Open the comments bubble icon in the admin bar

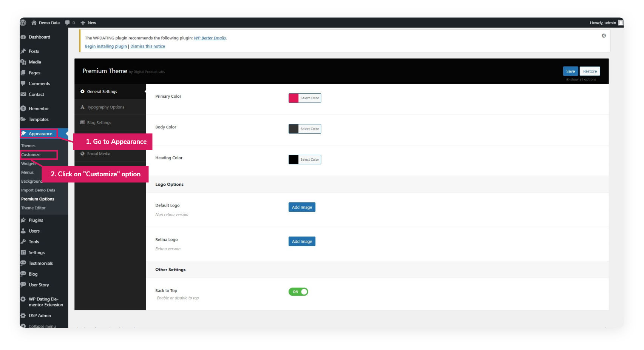click(68, 23)
